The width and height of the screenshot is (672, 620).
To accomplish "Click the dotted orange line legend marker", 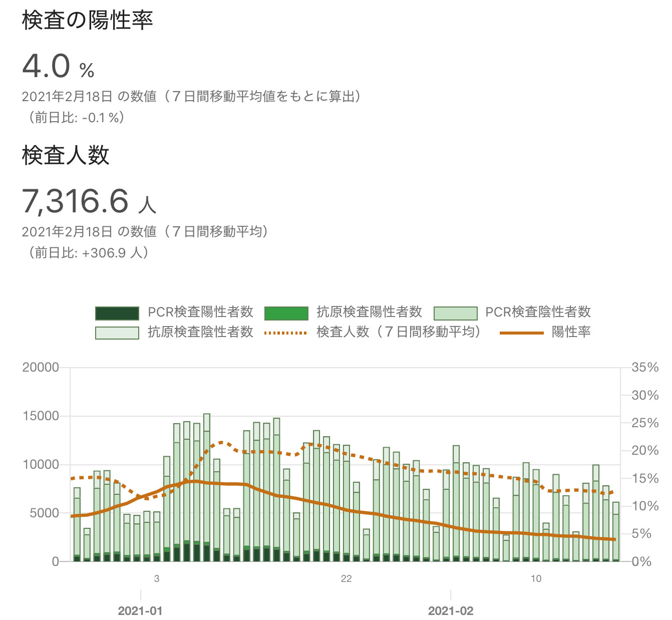I will click(x=286, y=333).
